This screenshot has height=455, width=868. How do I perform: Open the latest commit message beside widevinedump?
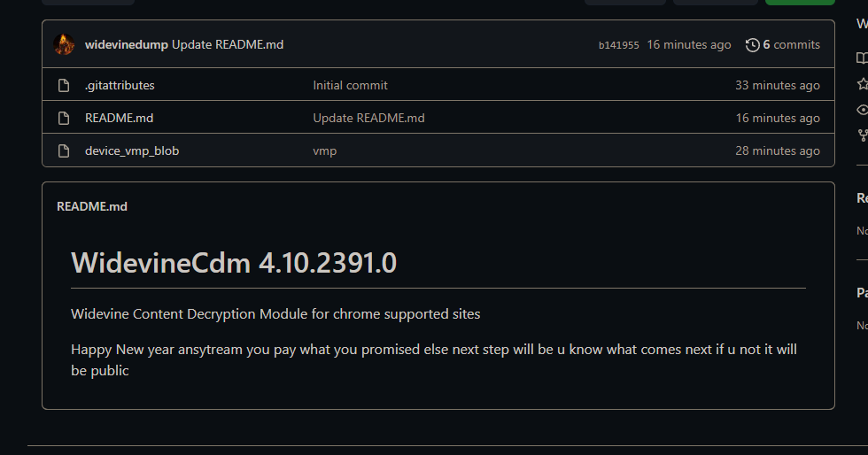pos(228,44)
